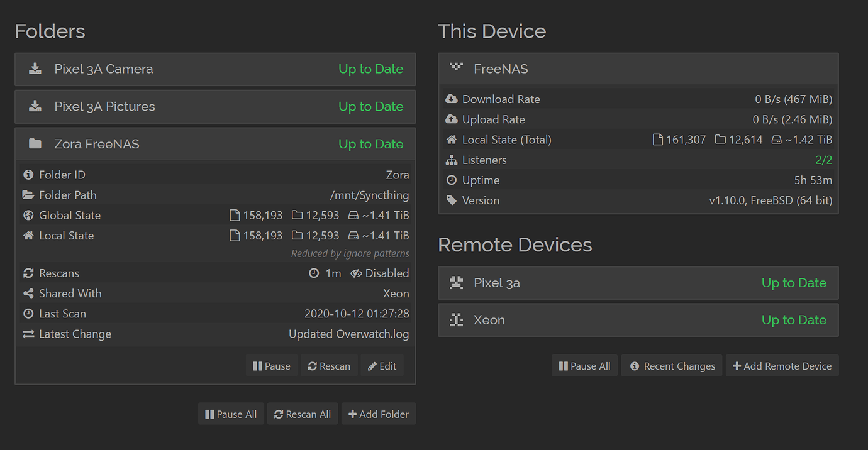Viewport: 868px width, 450px height.
Task: Expand the Pixel 3A Pictures folder panel
Action: point(215,107)
